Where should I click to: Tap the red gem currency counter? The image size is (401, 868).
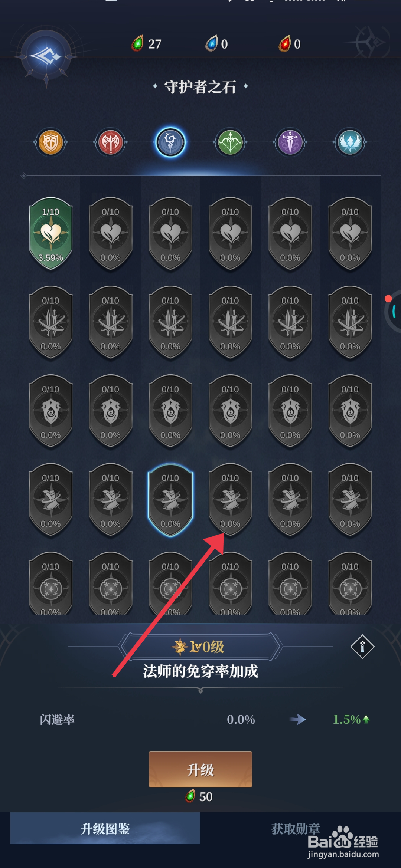coord(290,44)
